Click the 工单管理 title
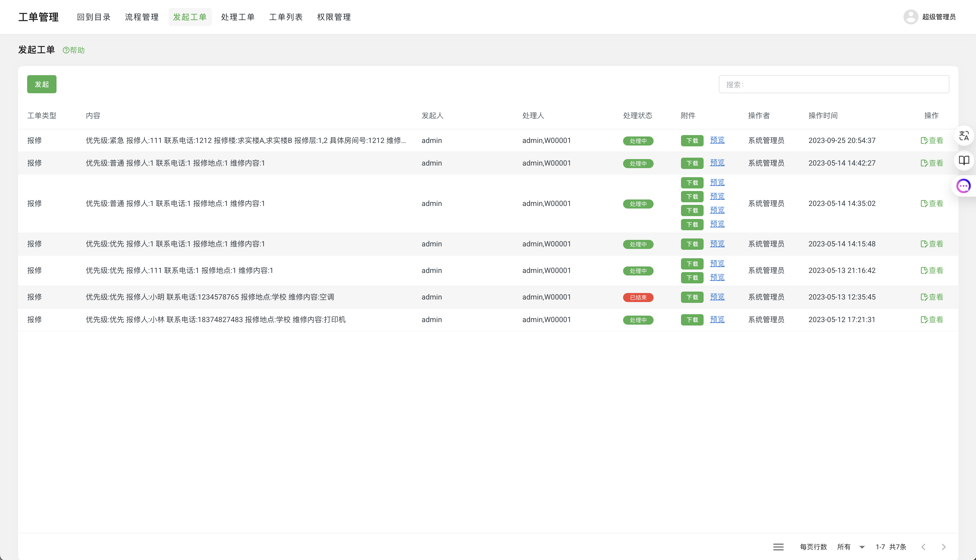The height and width of the screenshot is (560, 976). point(38,17)
